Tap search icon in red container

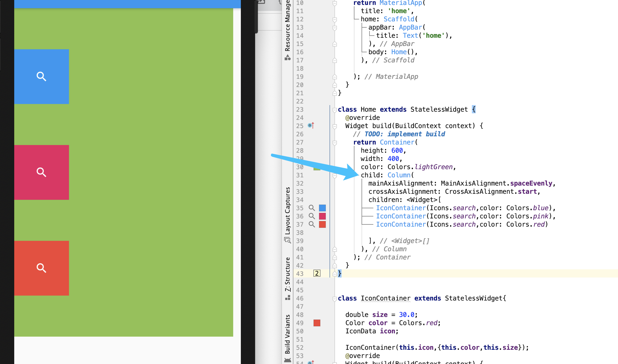[x=41, y=268]
